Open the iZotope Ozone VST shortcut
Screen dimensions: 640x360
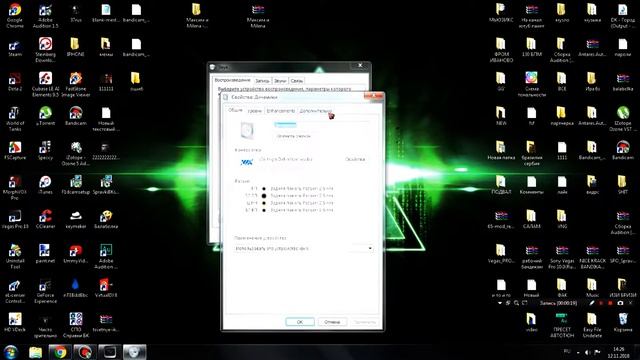tap(622, 118)
